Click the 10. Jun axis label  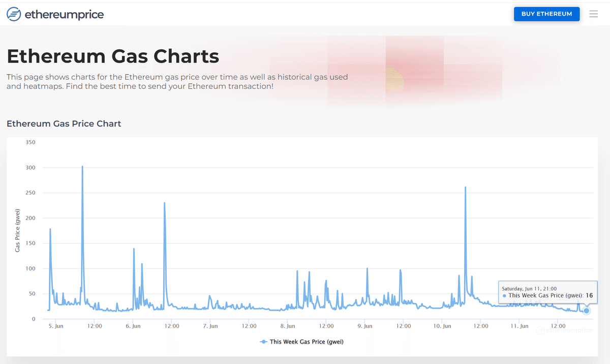pos(442,326)
